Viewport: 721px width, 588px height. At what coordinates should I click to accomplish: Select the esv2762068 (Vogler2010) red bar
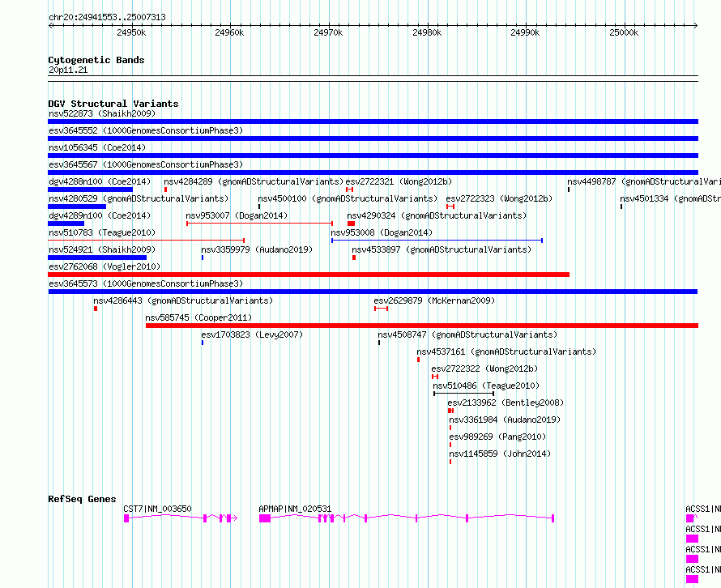pyautogui.click(x=309, y=275)
